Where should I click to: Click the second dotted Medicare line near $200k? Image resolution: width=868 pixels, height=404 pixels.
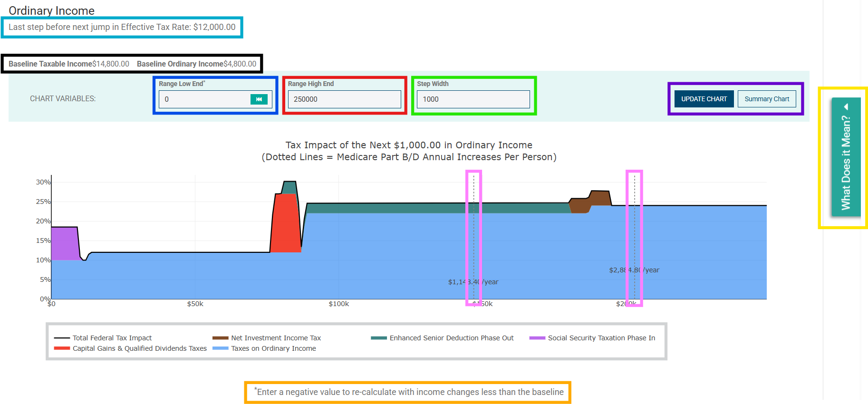tap(634, 238)
